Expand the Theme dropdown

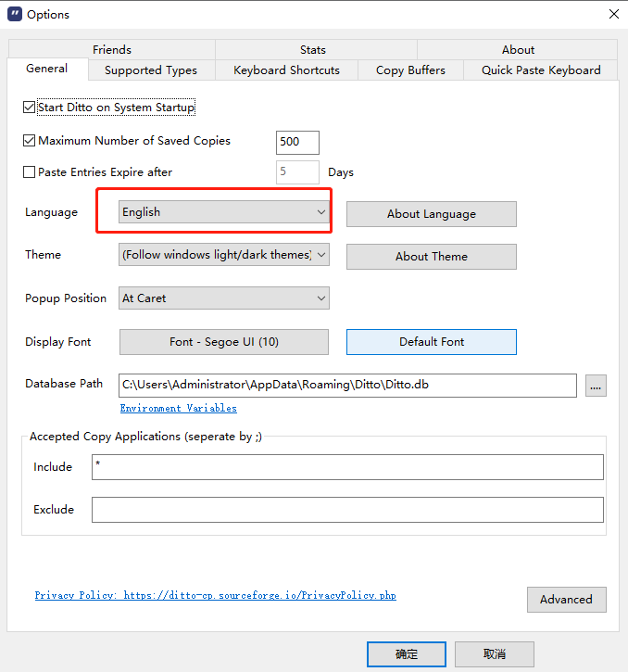224,255
